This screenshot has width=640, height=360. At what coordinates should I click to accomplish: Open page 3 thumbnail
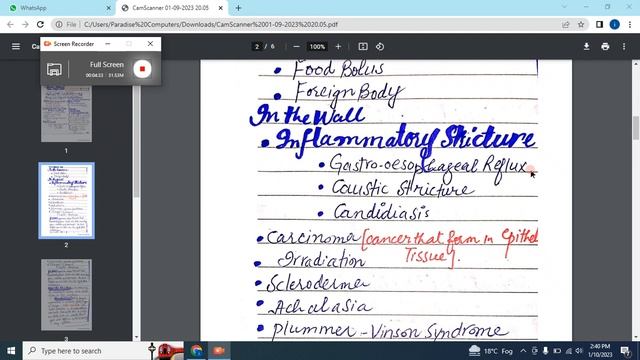(67, 295)
